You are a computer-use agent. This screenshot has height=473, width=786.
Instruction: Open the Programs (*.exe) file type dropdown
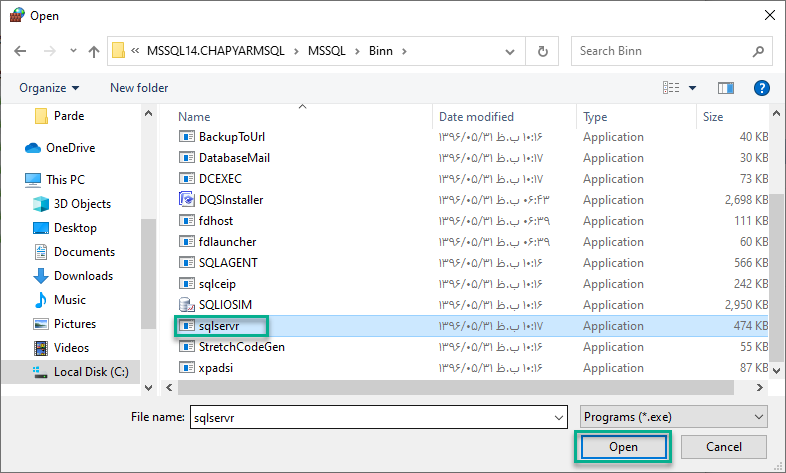[674, 417]
